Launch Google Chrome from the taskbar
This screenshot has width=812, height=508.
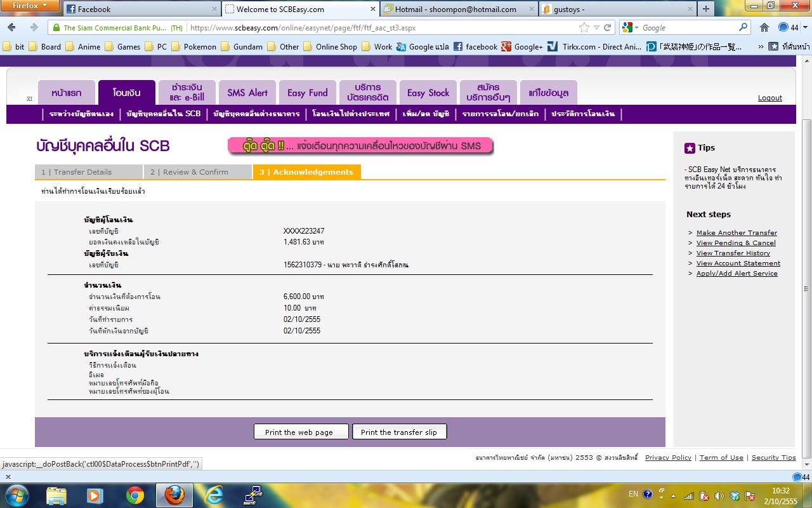135,495
